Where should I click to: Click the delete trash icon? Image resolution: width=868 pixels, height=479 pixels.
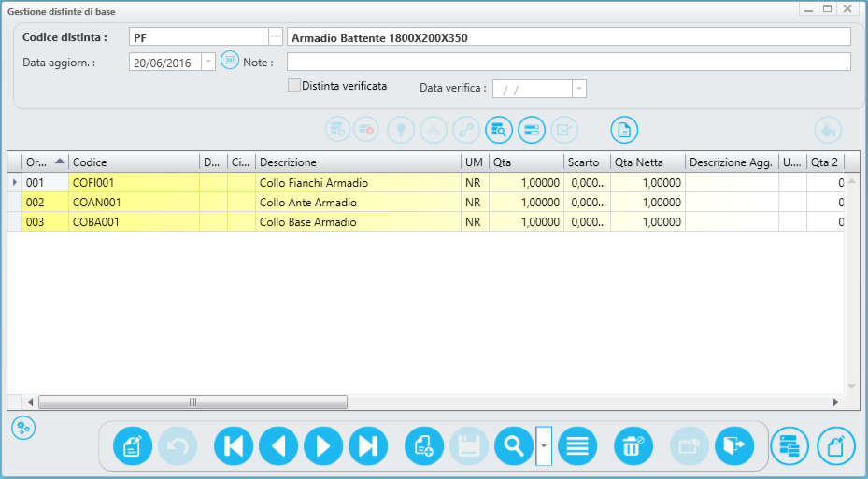pos(633,446)
